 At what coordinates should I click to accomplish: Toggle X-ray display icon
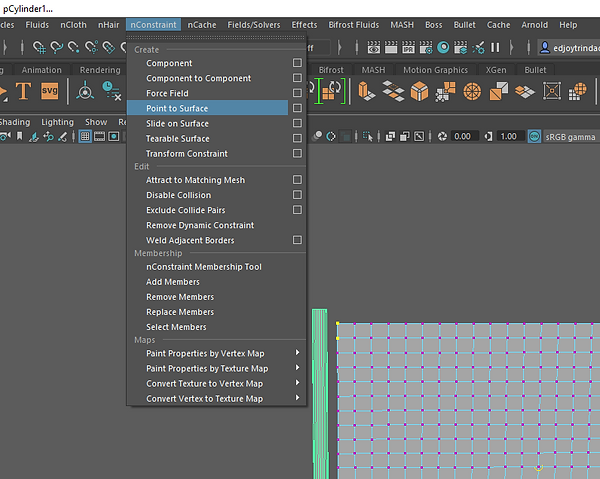tap(390, 136)
